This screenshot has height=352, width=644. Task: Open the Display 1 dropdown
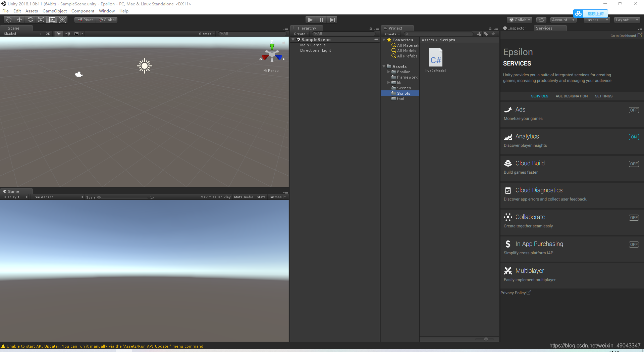[x=15, y=197]
